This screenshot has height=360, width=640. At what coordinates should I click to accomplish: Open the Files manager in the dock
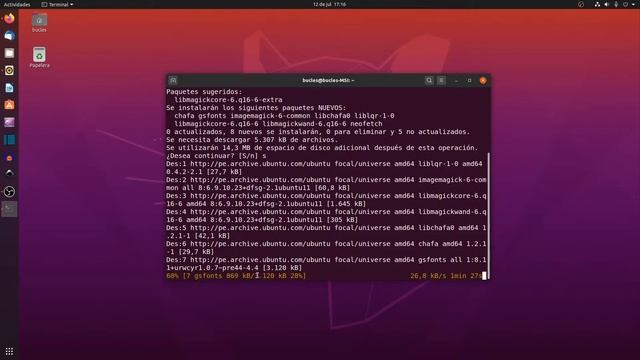click(9, 53)
